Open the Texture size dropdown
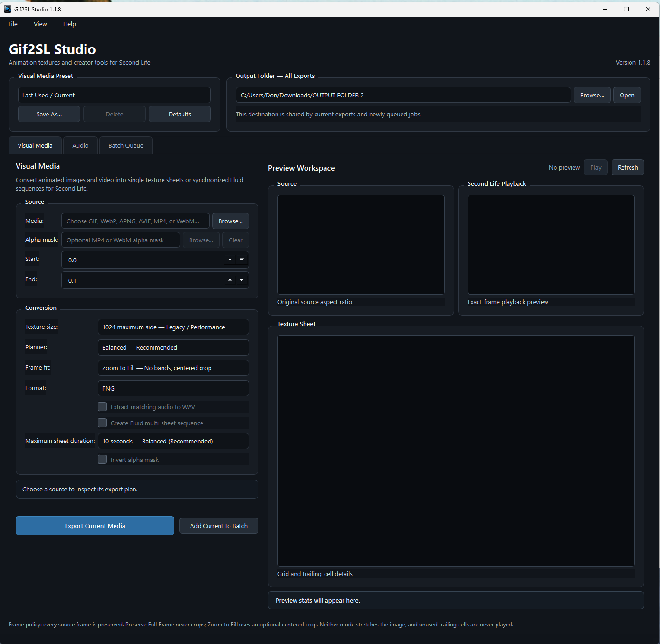The width and height of the screenshot is (660, 644). point(173,327)
